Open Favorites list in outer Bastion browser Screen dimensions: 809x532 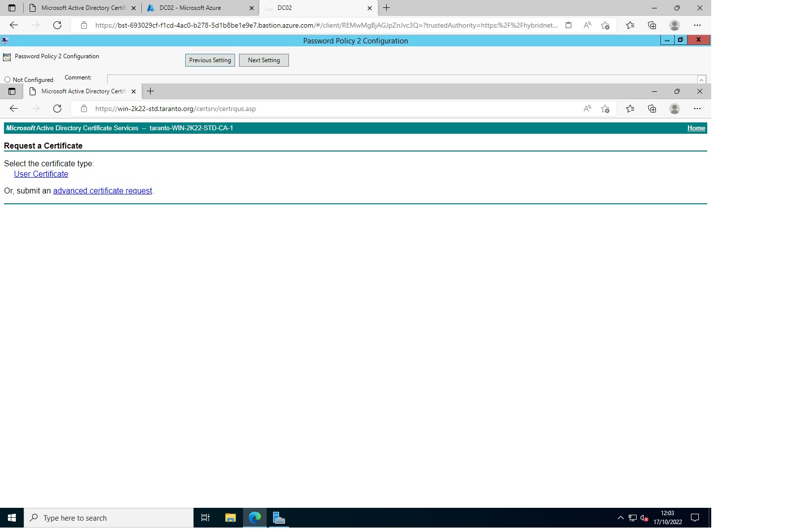630,25
